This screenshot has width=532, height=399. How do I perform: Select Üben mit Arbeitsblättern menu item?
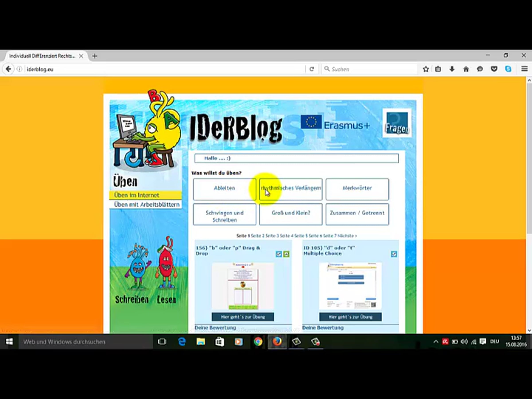point(147,204)
